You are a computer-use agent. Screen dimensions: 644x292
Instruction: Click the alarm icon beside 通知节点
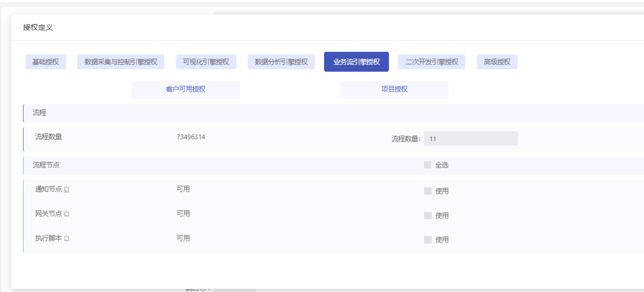(x=66, y=189)
